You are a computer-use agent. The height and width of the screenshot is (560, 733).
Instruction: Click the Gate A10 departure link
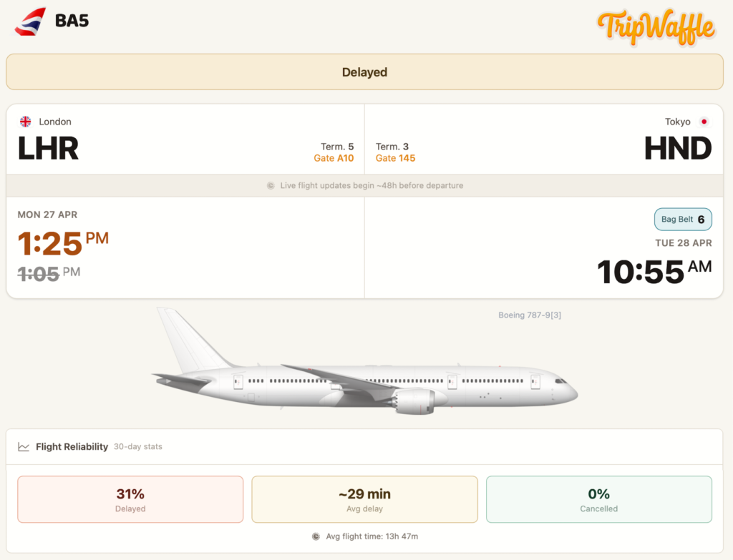point(334,158)
